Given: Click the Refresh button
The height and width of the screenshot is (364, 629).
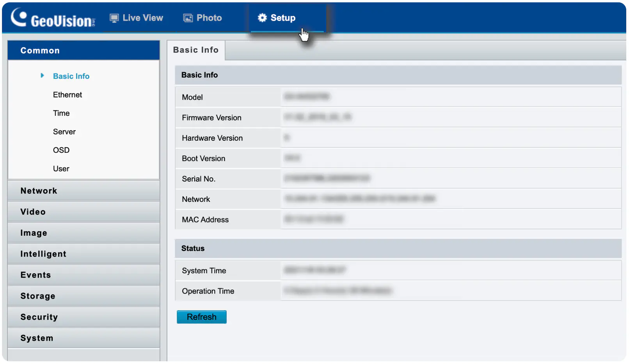Looking at the screenshot, I should pos(201,317).
